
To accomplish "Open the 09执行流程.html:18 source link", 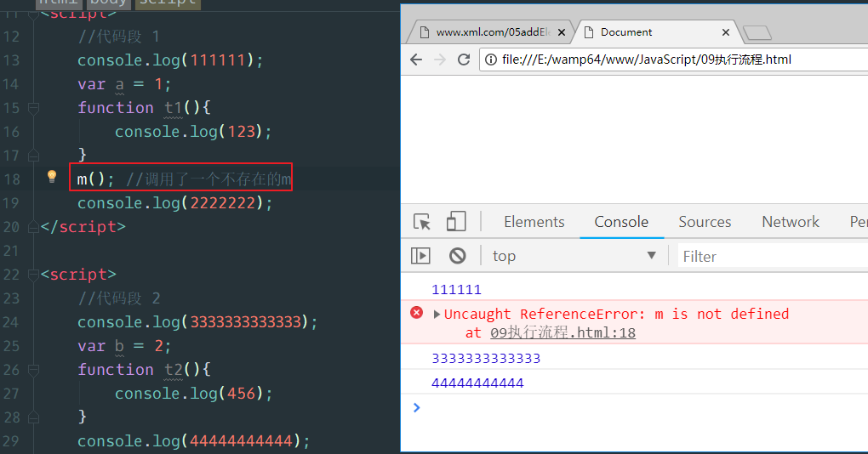I will [562, 332].
